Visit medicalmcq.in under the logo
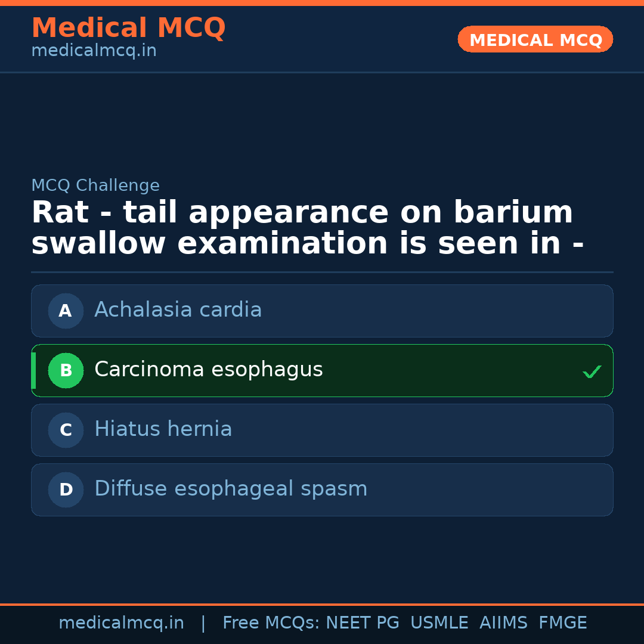This screenshot has height=644, width=644. click(x=93, y=50)
